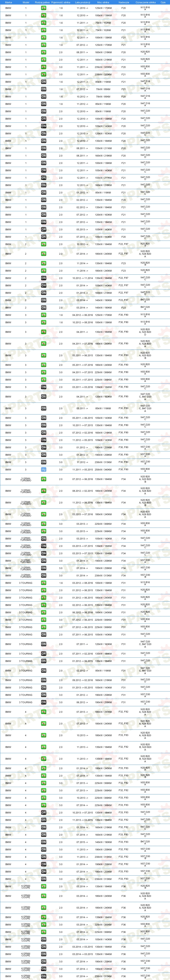
Task: Click diesel ON icon in 11.2012 85kW/116KM F20 row
Action: tap(43, 104)
